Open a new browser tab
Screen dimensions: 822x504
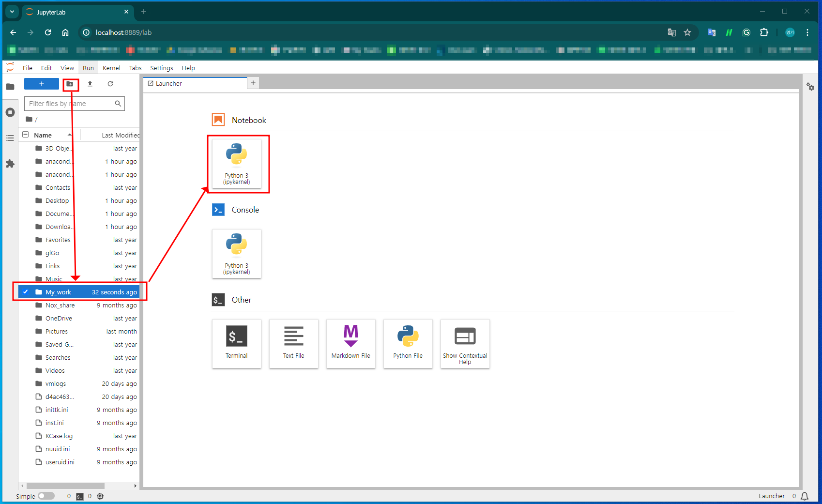[144, 12]
